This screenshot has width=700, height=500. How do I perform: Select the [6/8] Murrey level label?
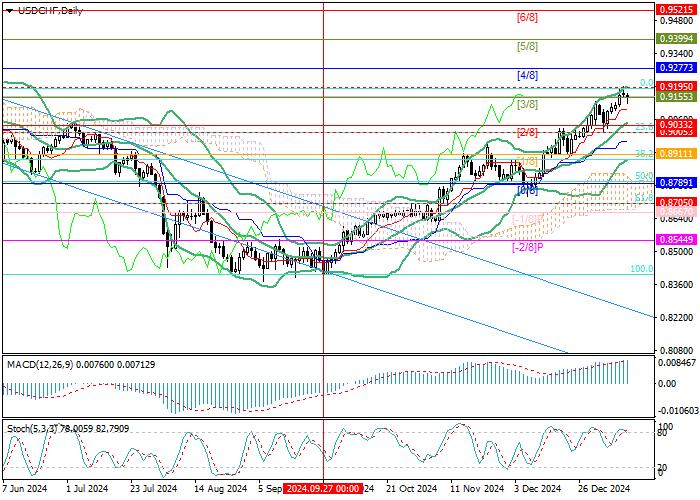[x=527, y=18]
